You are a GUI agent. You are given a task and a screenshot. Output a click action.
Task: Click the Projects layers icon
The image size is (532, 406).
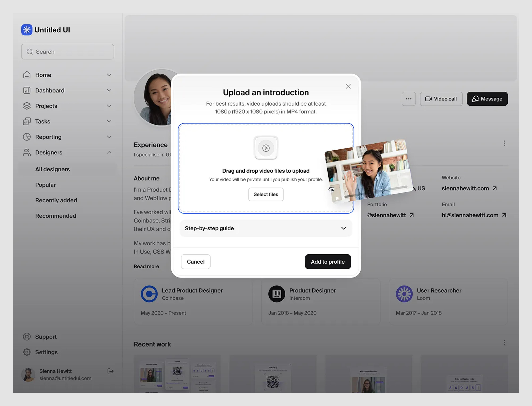(x=27, y=106)
